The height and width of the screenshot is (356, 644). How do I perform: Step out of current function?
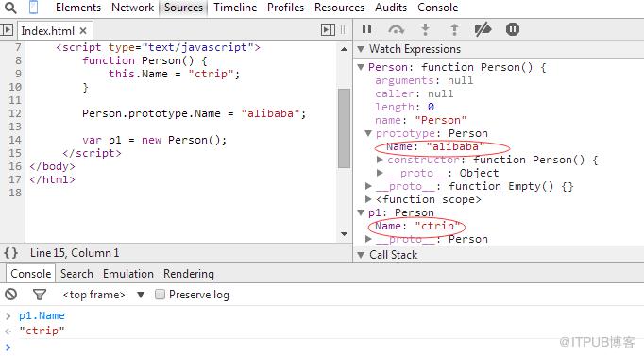pos(454,29)
